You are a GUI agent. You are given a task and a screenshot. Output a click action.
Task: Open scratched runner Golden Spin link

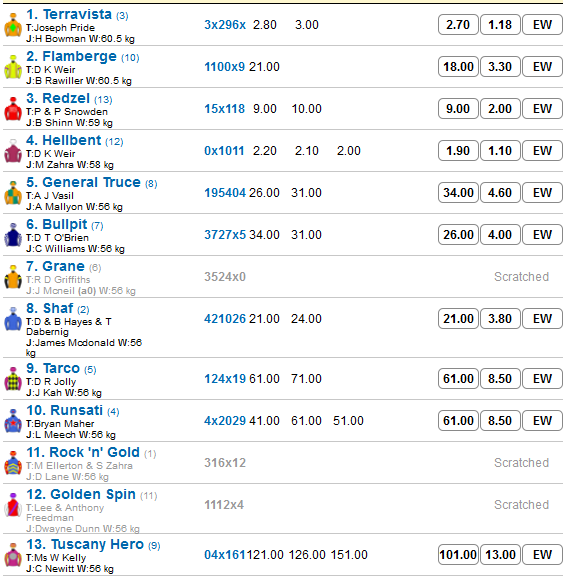coord(92,494)
